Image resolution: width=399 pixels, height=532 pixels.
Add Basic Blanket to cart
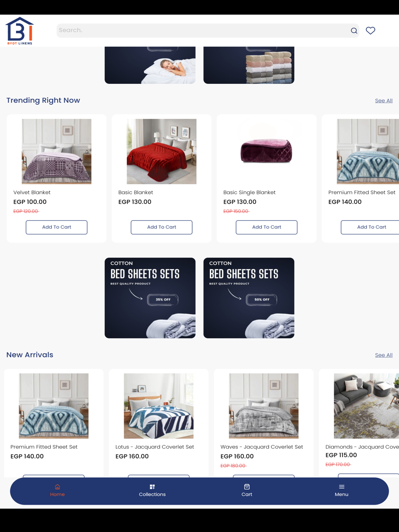[x=162, y=227]
